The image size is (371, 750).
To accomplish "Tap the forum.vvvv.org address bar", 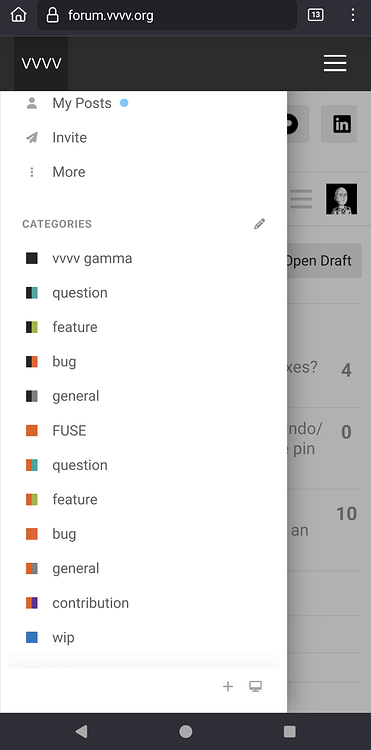I will click(x=167, y=16).
